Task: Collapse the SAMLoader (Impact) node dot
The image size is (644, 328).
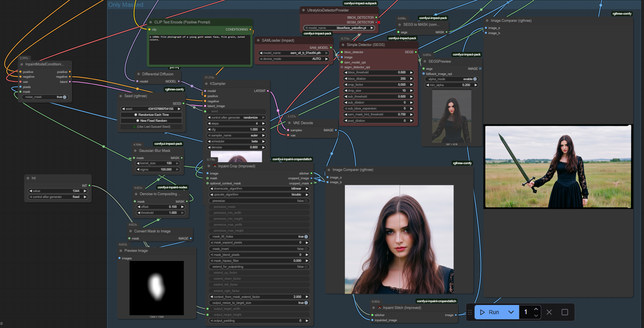Action: (x=258, y=40)
